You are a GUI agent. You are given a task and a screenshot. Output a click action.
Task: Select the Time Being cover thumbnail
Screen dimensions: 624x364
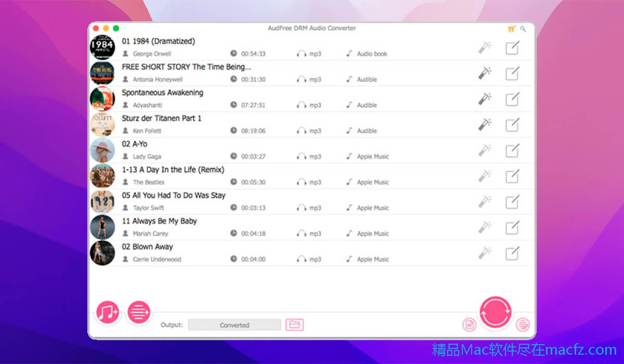click(x=102, y=73)
